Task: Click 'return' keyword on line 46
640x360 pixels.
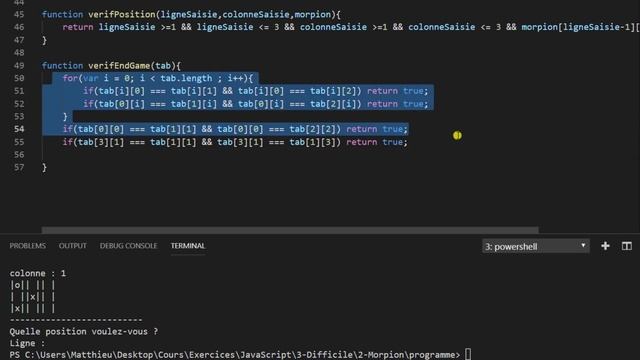Action: pyautogui.click(x=78, y=27)
